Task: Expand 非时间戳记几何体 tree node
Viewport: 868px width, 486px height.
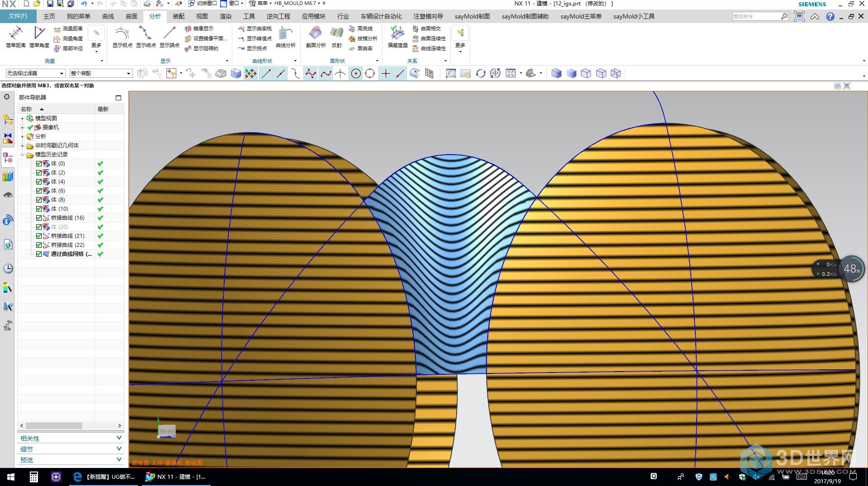Action: coord(22,146)
